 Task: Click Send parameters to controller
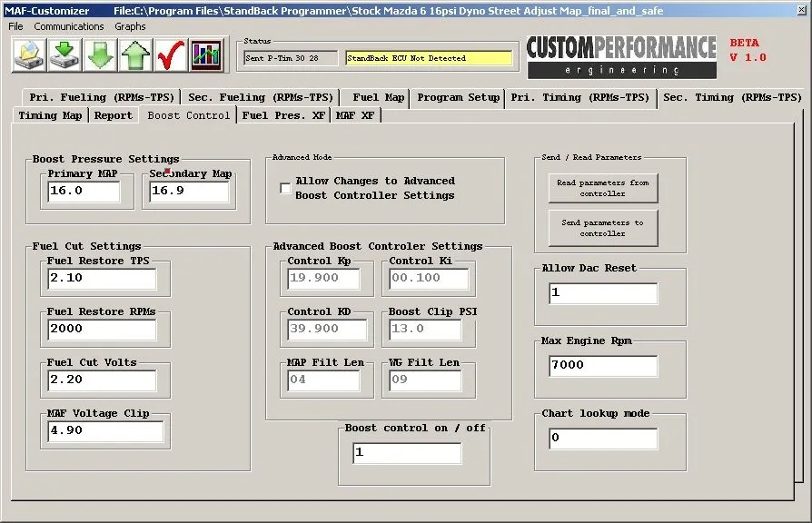[603, 228]
